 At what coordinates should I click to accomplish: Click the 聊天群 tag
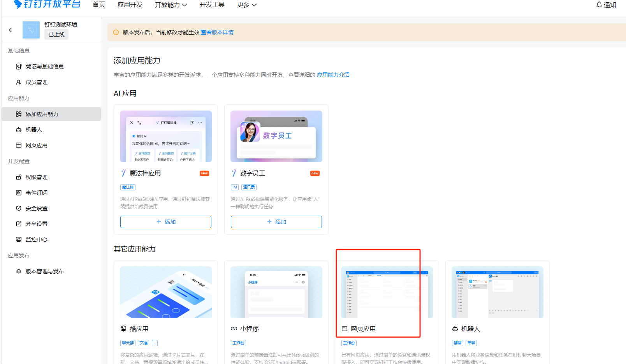click(128, 343)
